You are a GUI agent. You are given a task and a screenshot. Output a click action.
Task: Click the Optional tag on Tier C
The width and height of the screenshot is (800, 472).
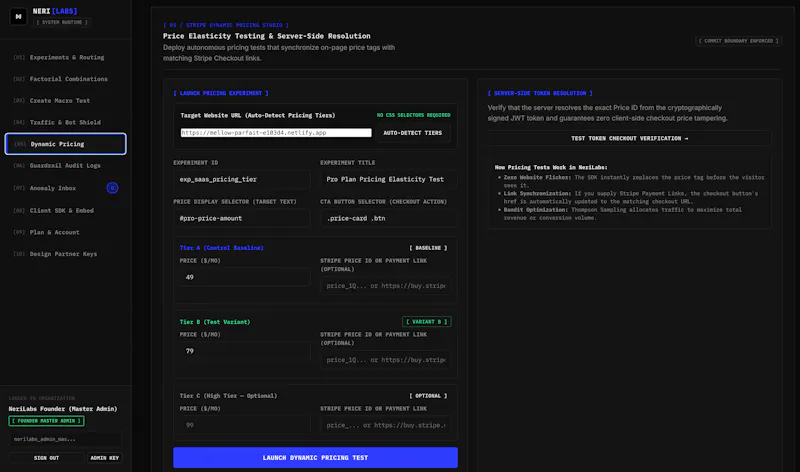(x=428, y=396)
